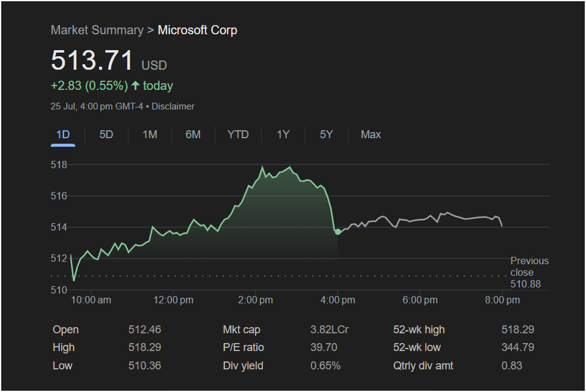586x392 pixels.
Task: Click the 25 Jul, 4:00 pm GMT-4 timestamp
Action: 97,106
